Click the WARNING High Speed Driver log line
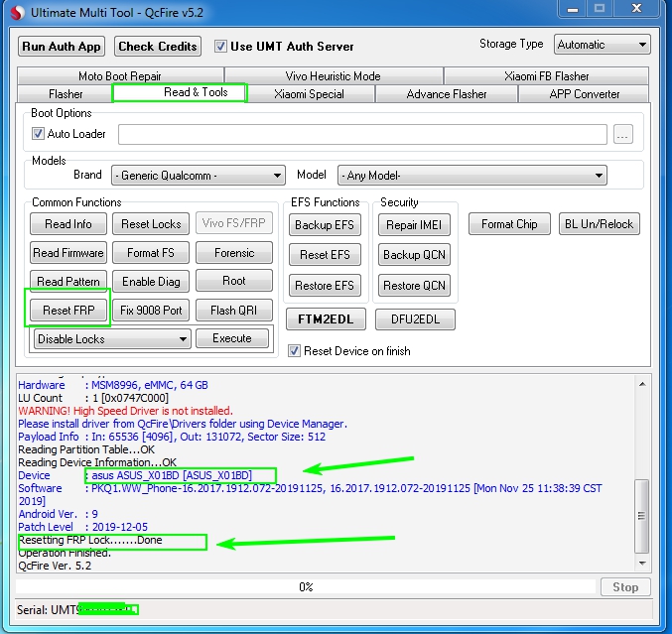 coord(126,411)
